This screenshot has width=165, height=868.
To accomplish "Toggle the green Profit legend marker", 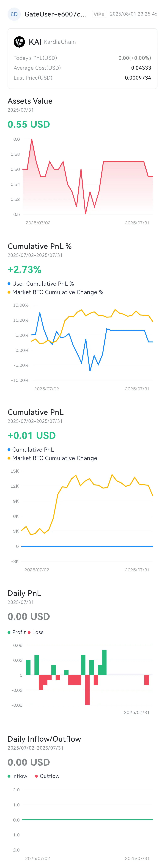I will (x=9, y=632).
